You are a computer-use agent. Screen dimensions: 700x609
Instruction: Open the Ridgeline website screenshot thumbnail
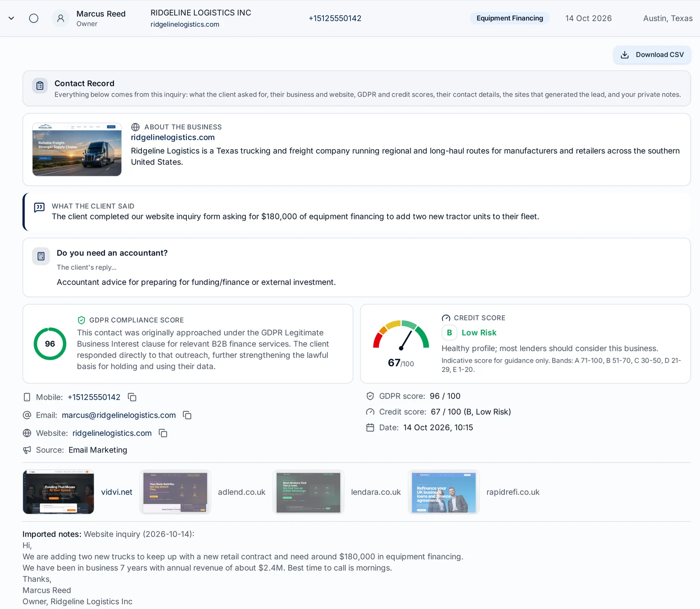coord(77,150)
